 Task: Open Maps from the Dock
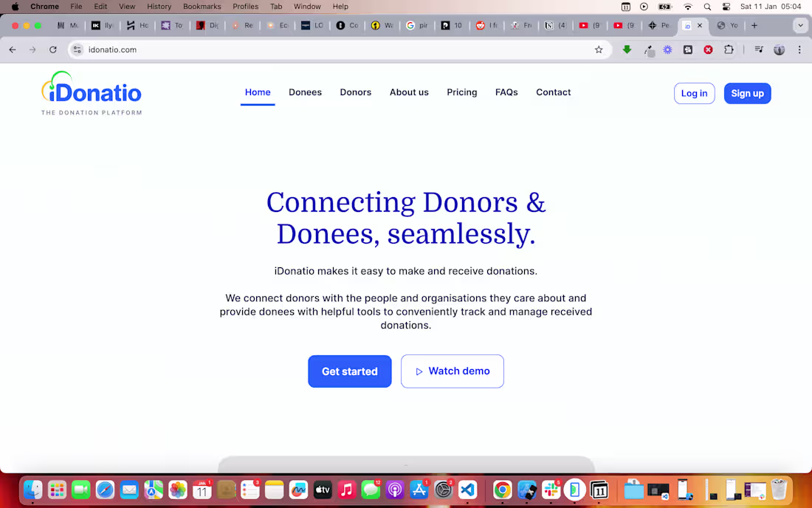click(x=154, y=490)
